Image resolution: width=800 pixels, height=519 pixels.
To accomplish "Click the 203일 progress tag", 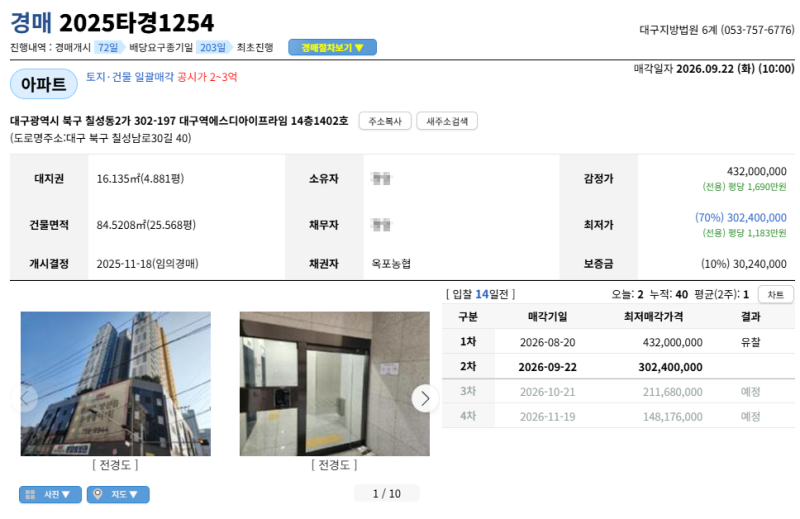I will (x=214, y=47).
